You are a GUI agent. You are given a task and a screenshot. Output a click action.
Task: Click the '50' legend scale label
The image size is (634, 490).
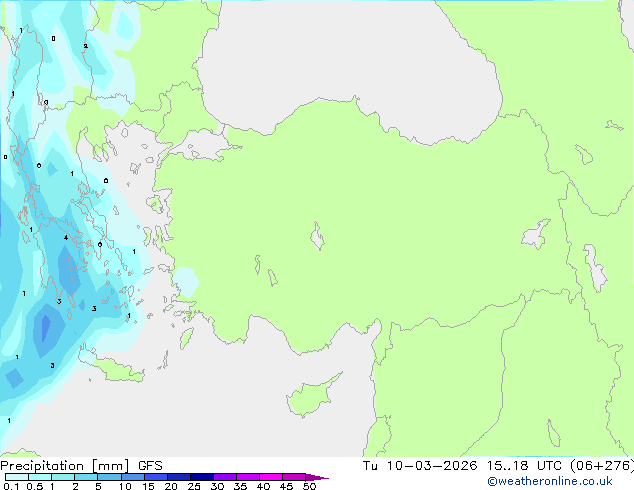[309, 486]
